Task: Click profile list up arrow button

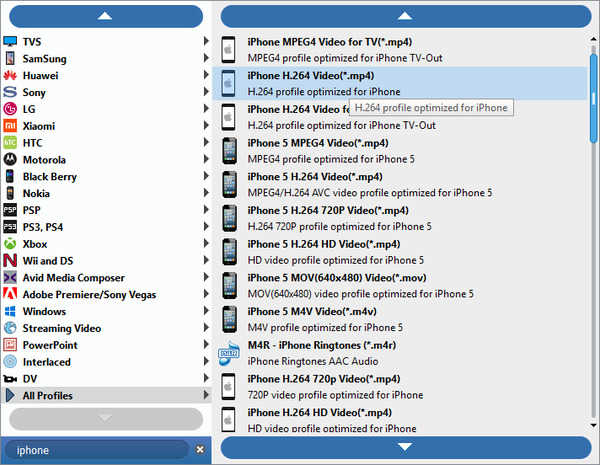Action: (406, 16)
